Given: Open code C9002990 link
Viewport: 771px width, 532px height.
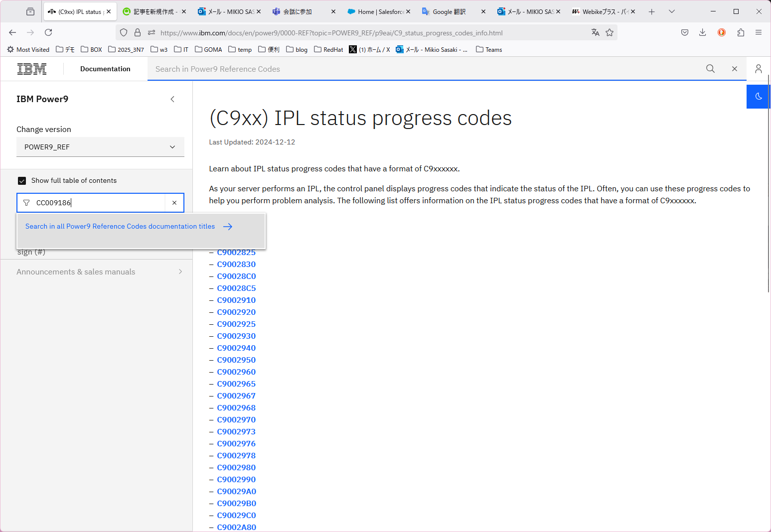Looking at the screenshot, I should (236, 480).
